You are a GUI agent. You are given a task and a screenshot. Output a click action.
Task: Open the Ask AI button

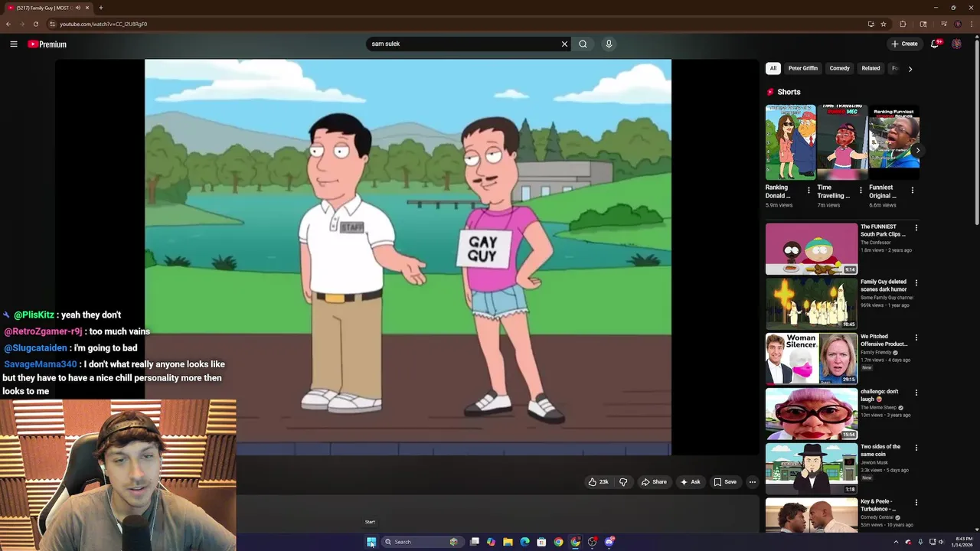coord(690,482)
